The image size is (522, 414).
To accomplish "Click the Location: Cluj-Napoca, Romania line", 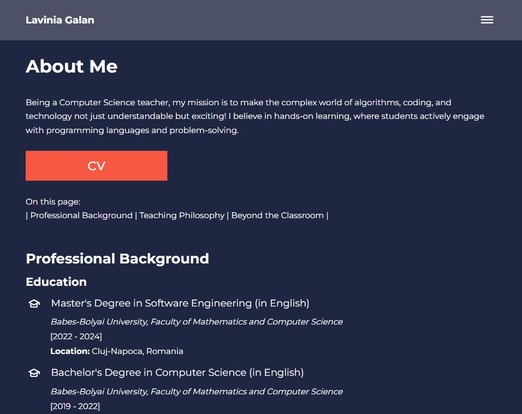I will pyautogui.click(x=117, y=351).
